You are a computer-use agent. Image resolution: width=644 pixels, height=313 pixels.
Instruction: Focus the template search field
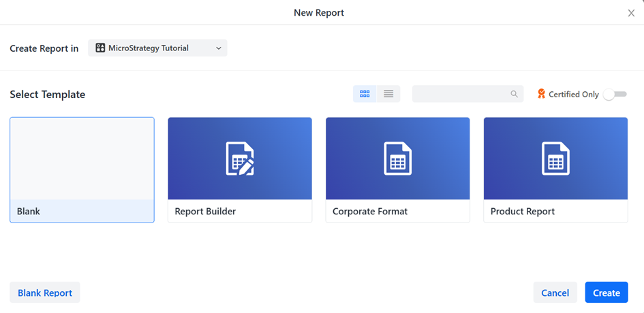coord(461,95)
